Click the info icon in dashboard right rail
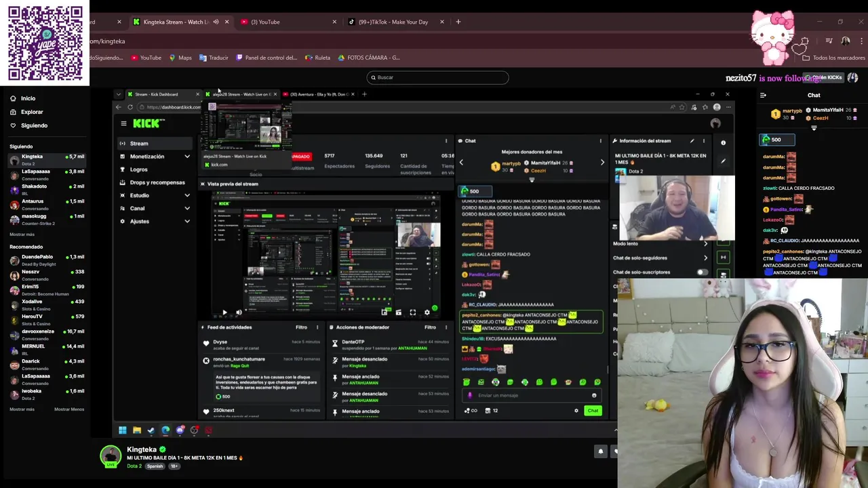 pyautogui.click(x=723, y=143)
